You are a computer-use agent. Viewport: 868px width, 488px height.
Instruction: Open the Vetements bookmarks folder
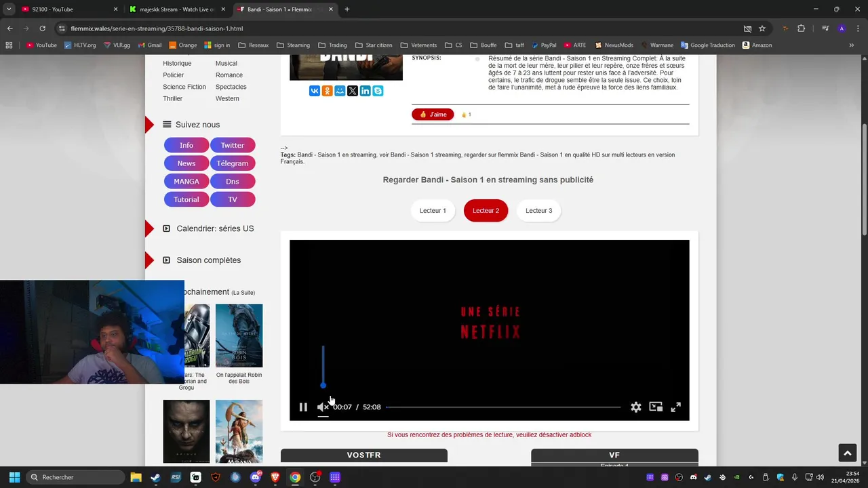point(418,45)
